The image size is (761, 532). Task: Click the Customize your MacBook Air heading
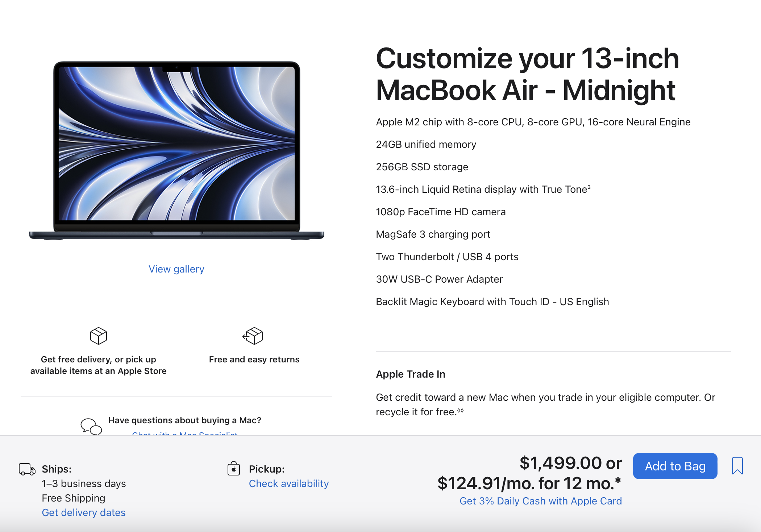click(528, 74)
